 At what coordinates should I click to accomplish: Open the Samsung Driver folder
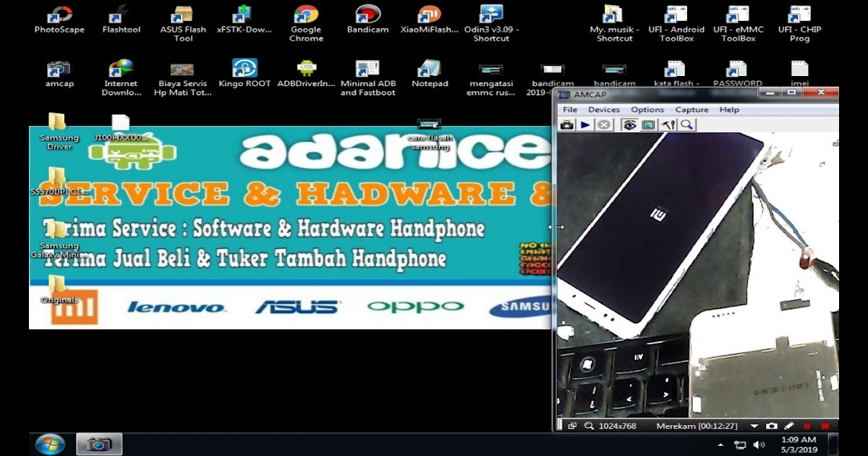[x=59, y=131]
